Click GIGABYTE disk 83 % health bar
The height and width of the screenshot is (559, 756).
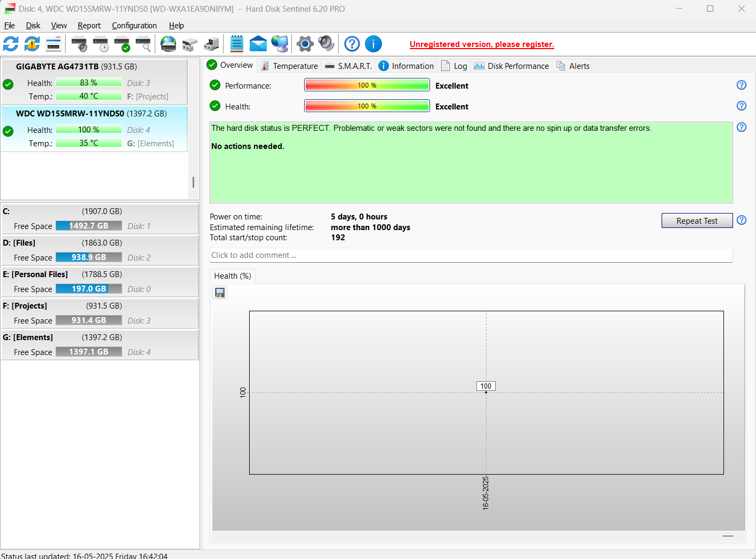(x=89, y=83)
